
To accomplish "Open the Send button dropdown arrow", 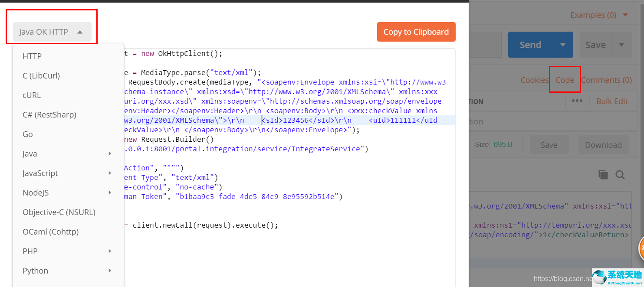I will tap(563, 44).
